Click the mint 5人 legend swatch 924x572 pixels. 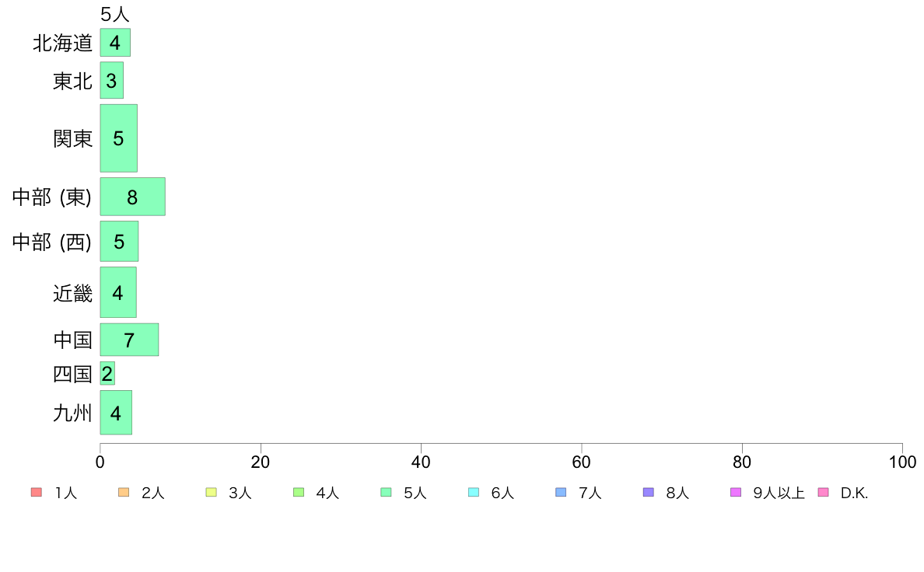[x=386, y=493]
